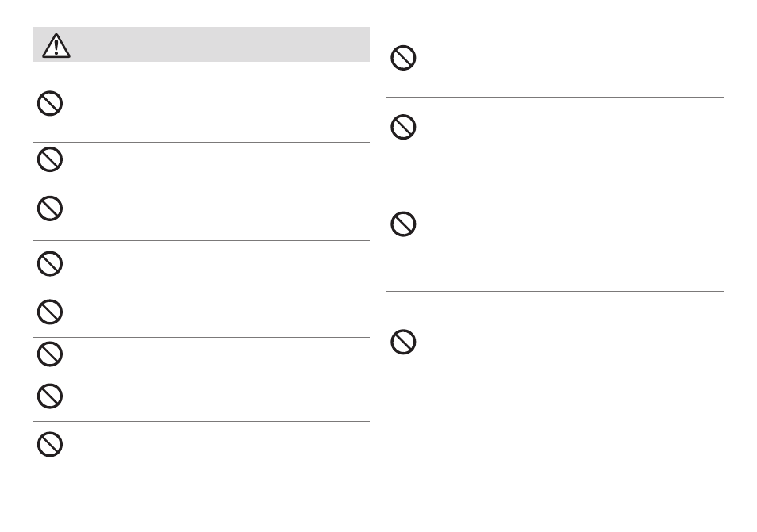
Task: Click the third prohibition icon in right column
Action: click(x=403, y=224)
